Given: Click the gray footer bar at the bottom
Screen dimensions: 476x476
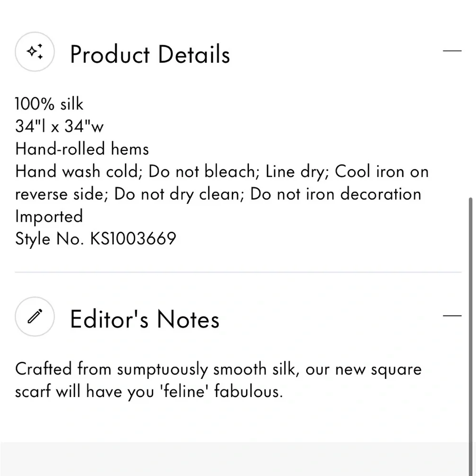Looking at the screenshot, I should pyautogui.click(x=238, y=459).
